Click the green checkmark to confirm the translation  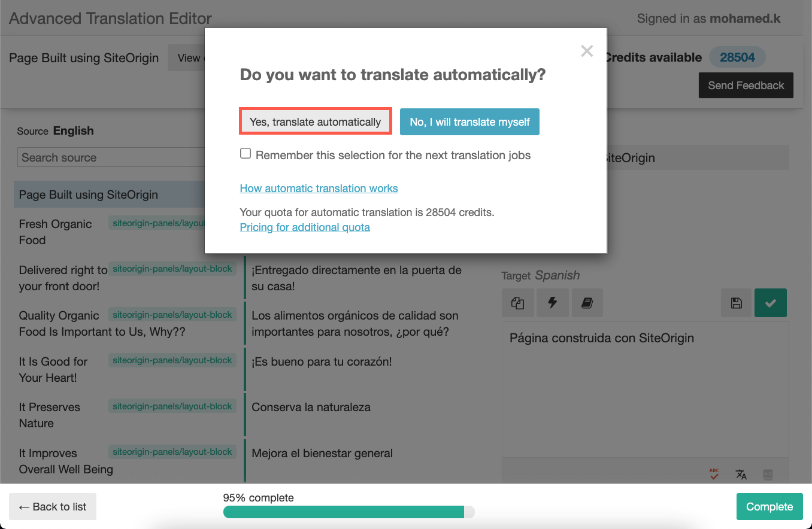click(771, 303)
